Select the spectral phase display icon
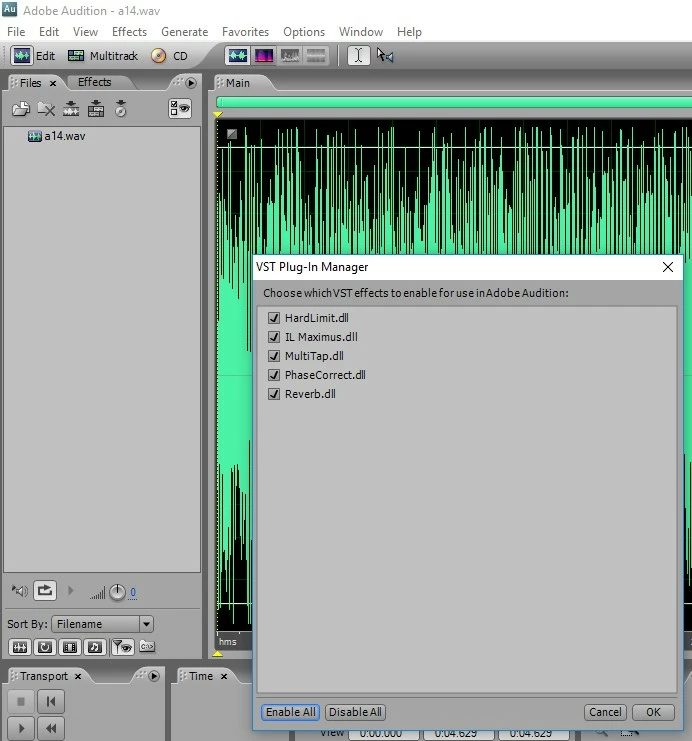The width and height of the screenshot is (692, 741). 316,56
